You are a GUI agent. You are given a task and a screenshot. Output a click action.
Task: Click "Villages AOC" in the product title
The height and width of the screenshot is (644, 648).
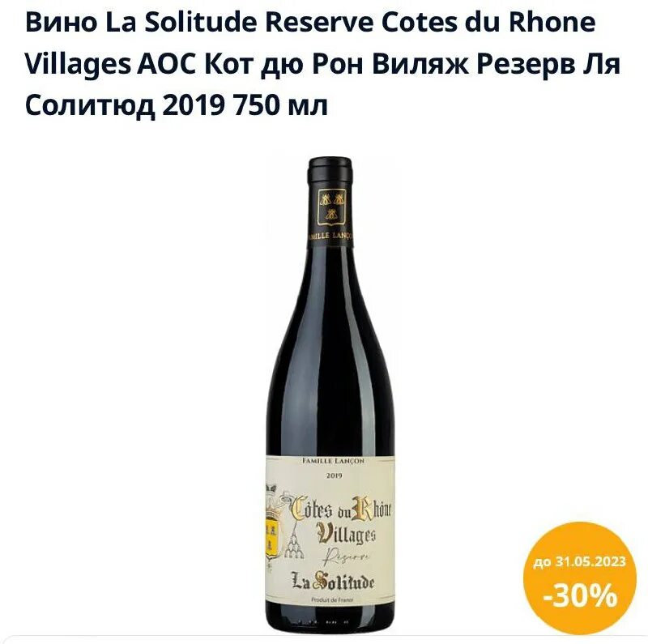click(110, 65)
